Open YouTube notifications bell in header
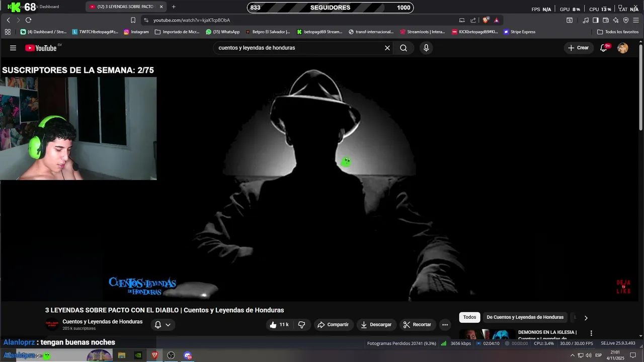Screen dimensions: 644x362 pos(604,48)
